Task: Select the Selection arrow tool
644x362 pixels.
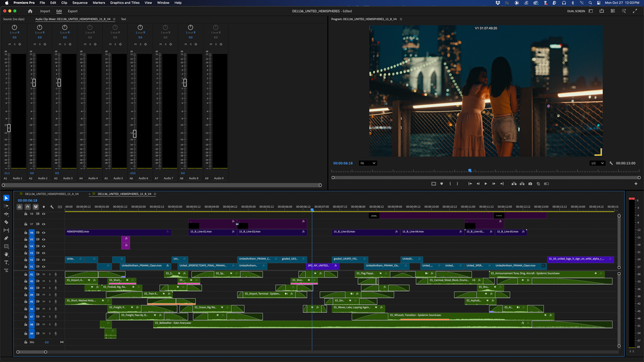Action: click(x=6, y=198)
